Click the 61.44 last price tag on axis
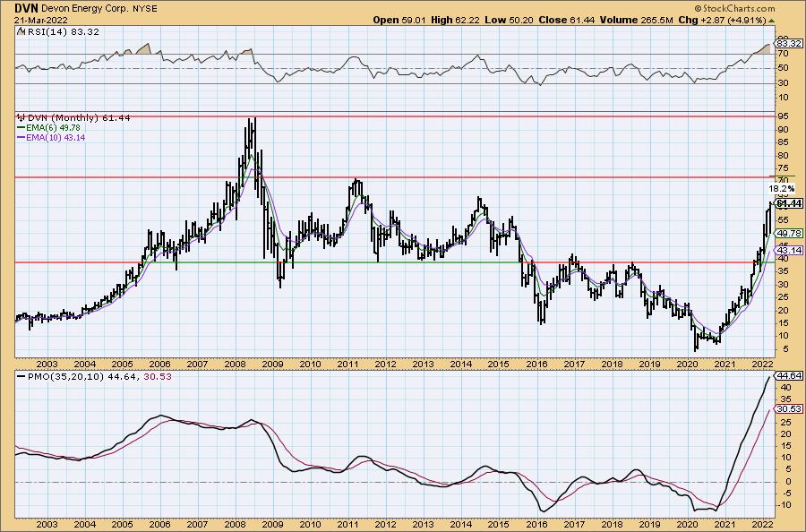Viewport: 806px width, 532px height. click(x=790, y=204)
